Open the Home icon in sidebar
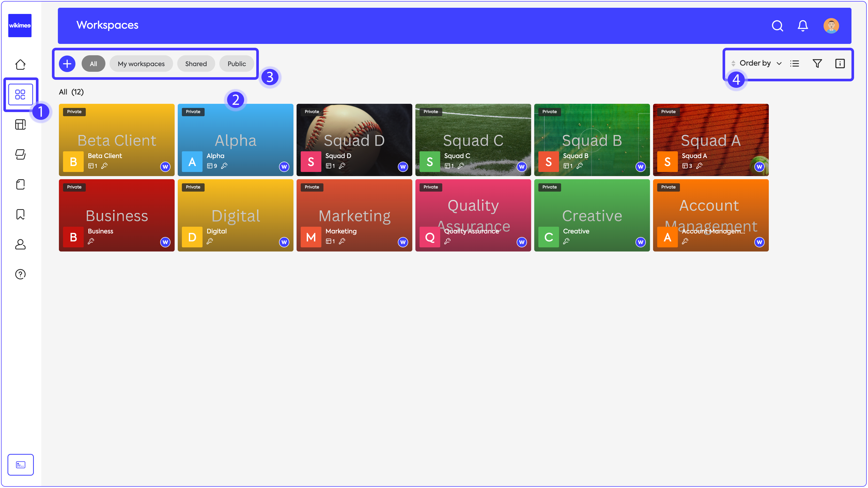 point(20,64)
